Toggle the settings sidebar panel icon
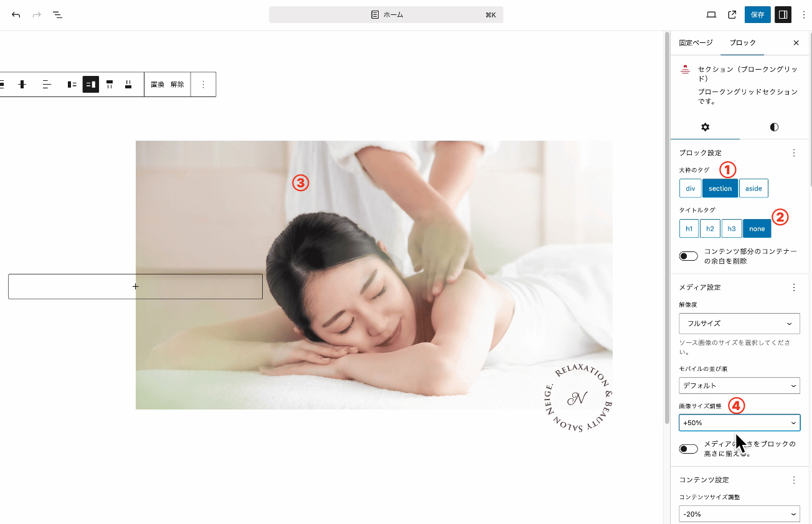Viewport: 812px width, 524px height. click(x=783, y=14)
